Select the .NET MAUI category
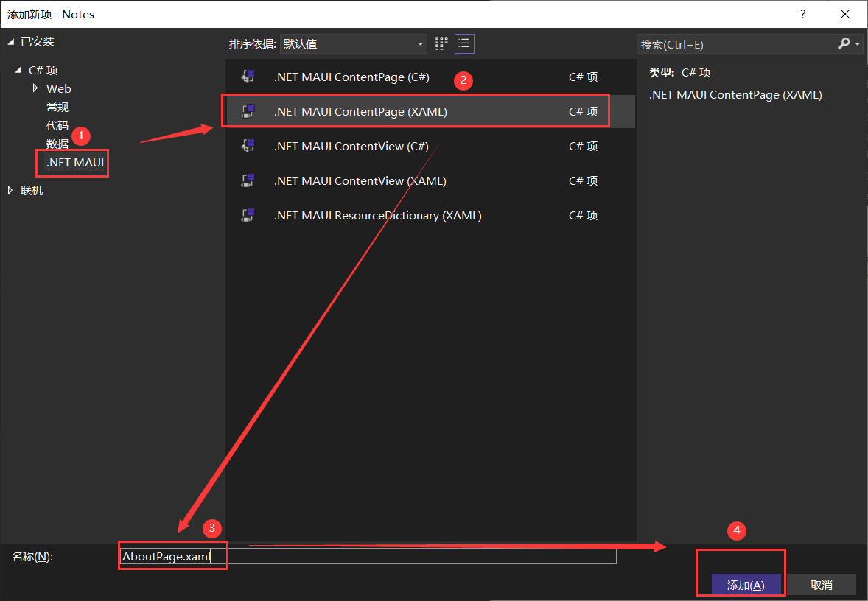Viewport: 868px width, 601px height. pyautogui.click(x=75, y=163)
